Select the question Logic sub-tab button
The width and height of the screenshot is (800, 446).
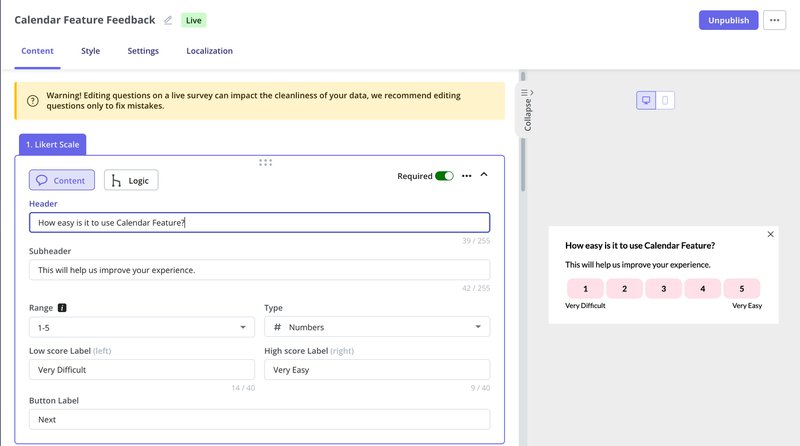coord(131,180)
